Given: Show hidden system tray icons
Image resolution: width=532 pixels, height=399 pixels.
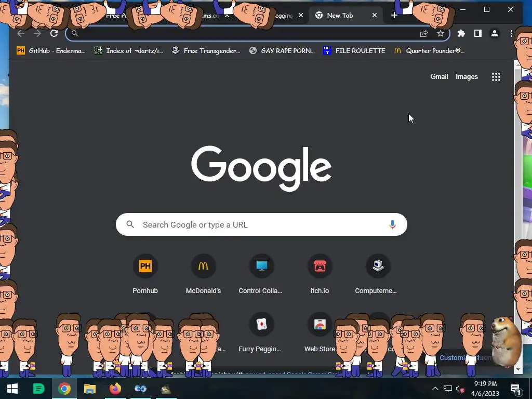Looking at the screenshot, I should click(435, 389).
